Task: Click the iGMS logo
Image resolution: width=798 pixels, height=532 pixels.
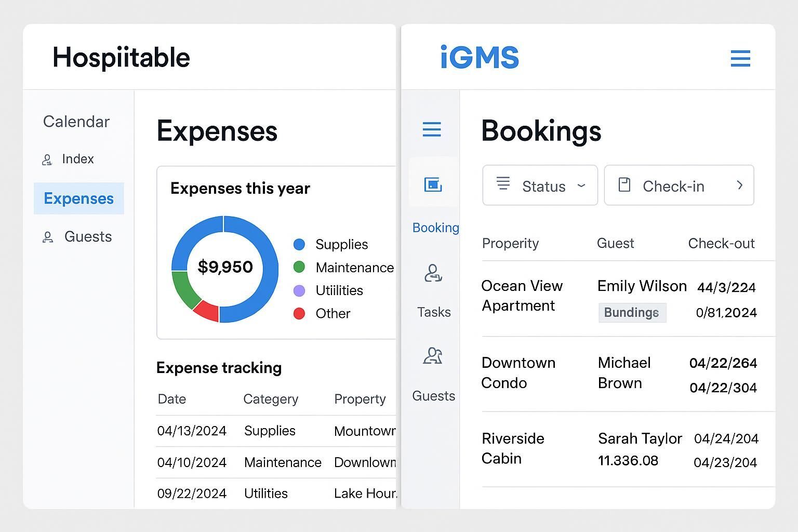Action: click(480, 57)
